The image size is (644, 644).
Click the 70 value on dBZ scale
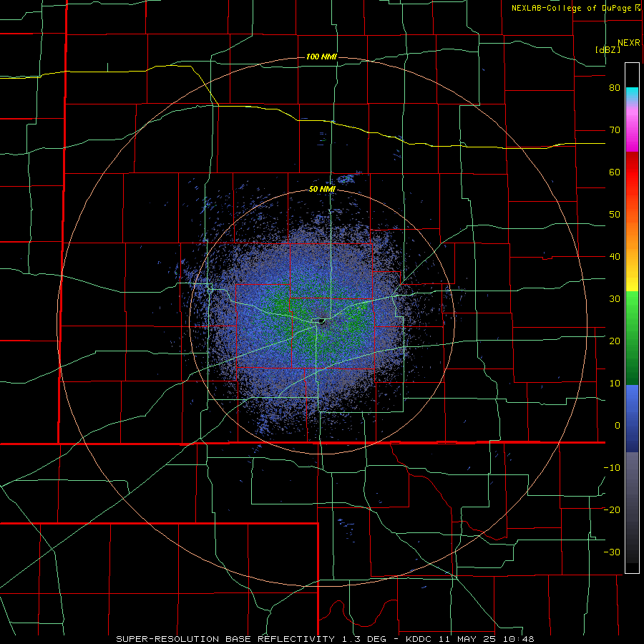615,130
